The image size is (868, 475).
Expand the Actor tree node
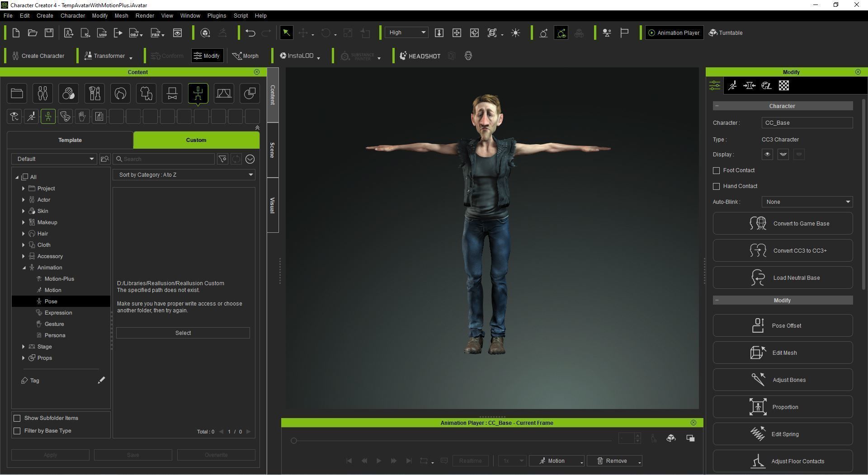point(24,200)
